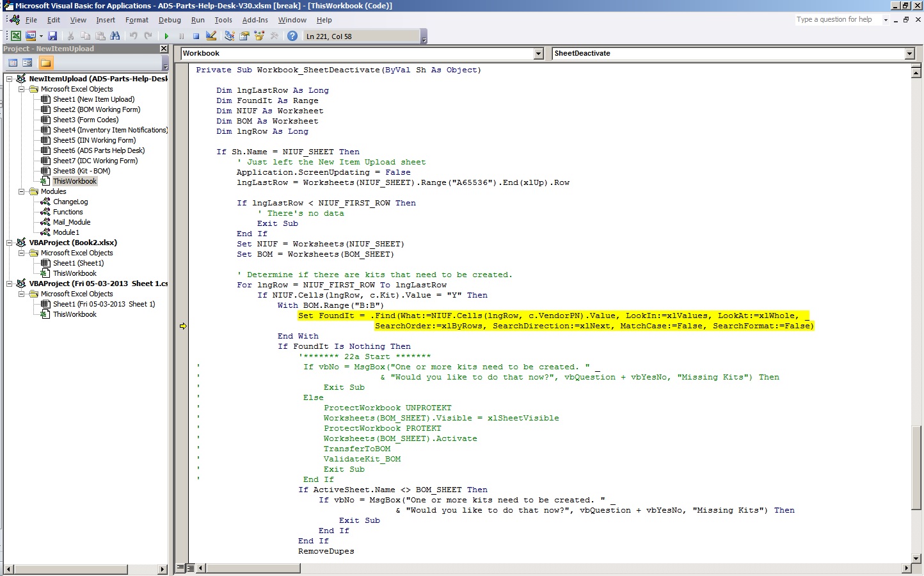Collapse the Modules folder
Viewport: 924px width, 576px height.
pos(21,191)
